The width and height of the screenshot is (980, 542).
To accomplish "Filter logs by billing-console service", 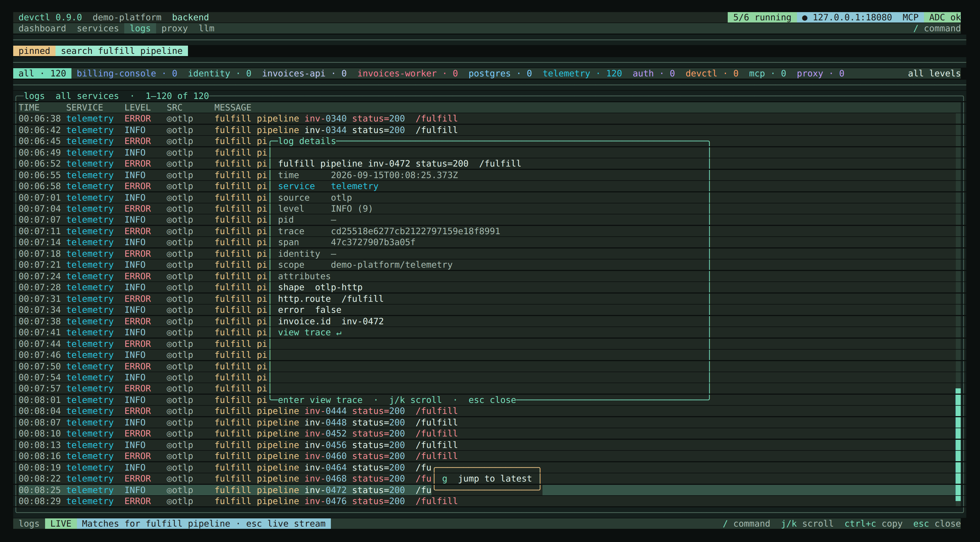I will (127, 73).
